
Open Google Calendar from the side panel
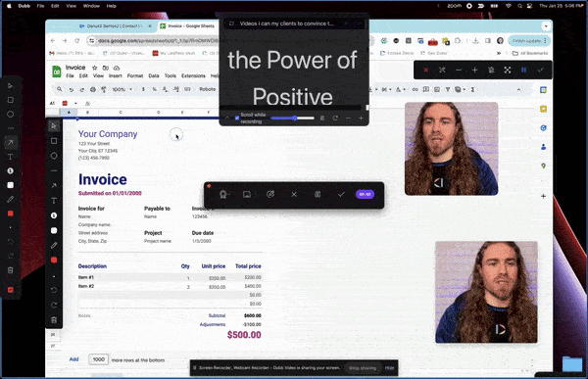(x=543, y=90)
